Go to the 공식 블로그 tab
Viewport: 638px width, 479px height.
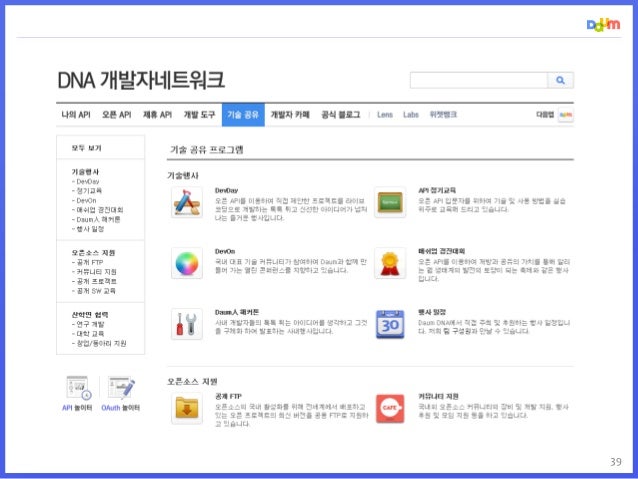point(341,115)
